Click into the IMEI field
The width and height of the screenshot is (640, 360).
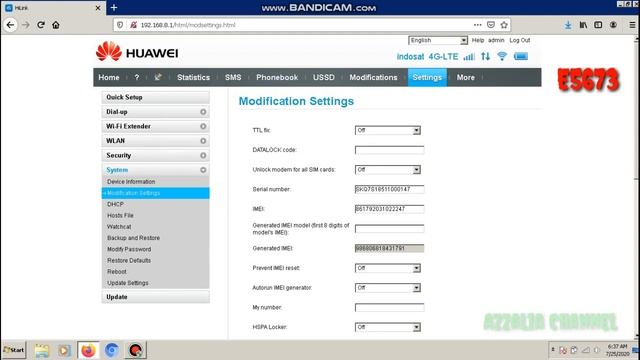click(x=389, y=209)
